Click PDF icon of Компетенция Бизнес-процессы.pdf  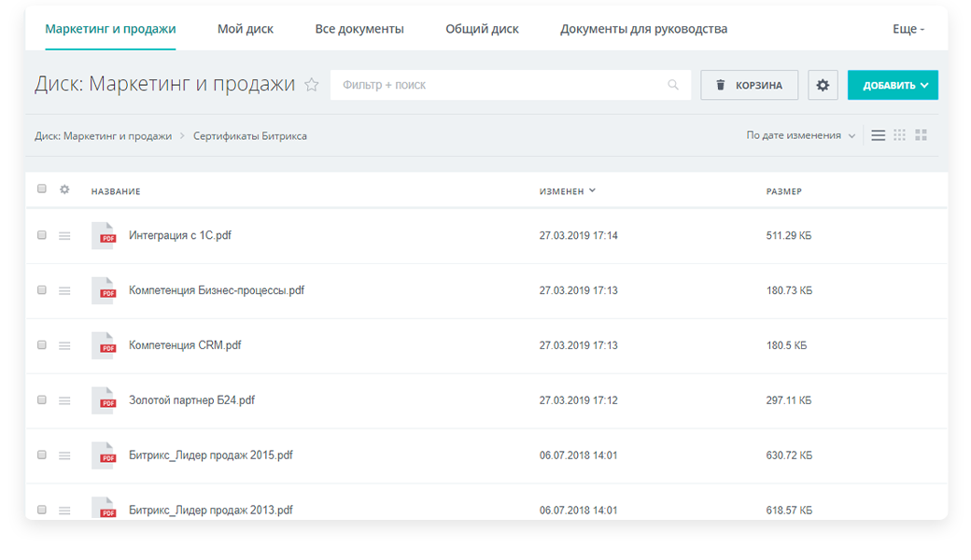click(x=104, y=290)
